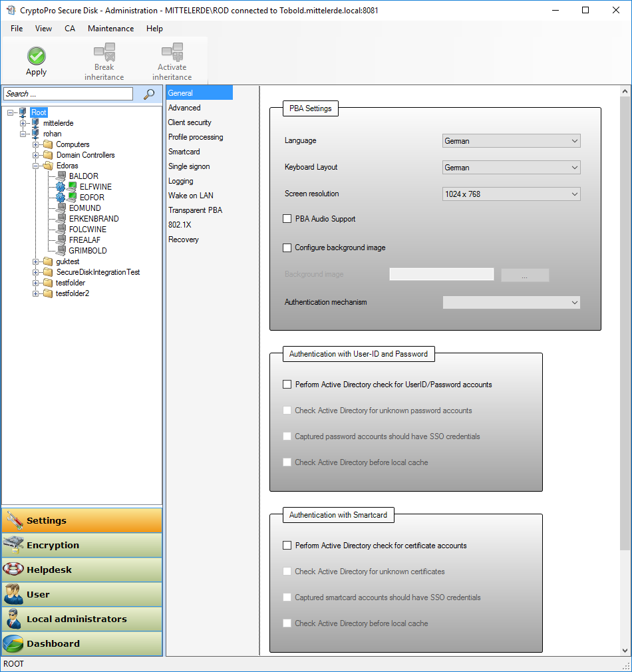Switch to the Advanced settings page
Viewport: 632px width, 672px height.
click(x=184, y=108)
